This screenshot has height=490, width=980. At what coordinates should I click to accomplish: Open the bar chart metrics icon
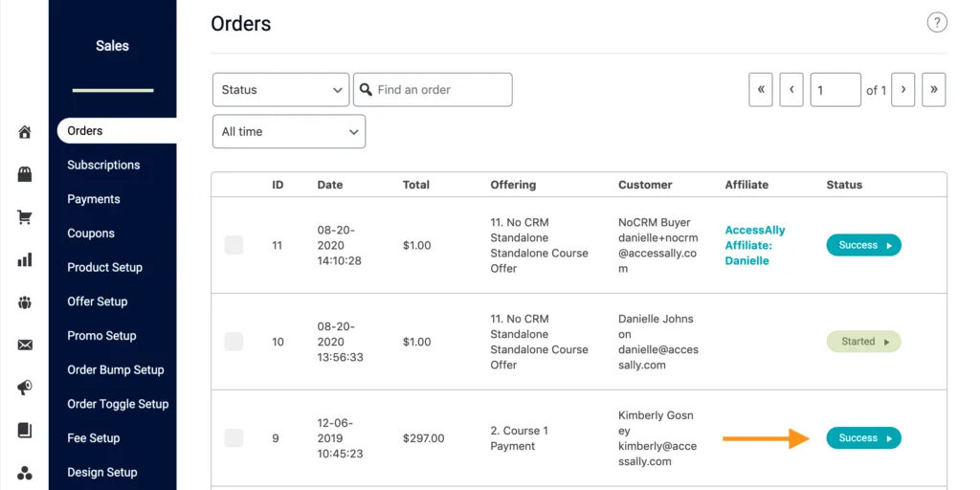(x=25, y=260)
